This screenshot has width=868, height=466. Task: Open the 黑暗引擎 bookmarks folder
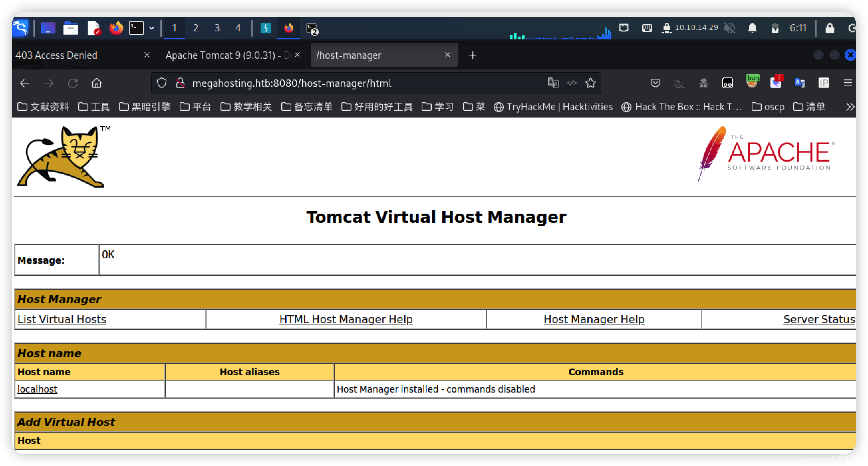click(145, 107)
